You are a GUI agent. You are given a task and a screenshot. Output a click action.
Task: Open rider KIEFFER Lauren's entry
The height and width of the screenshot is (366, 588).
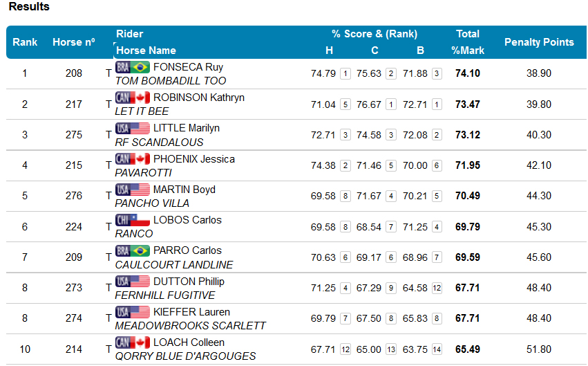[x=191, y=312]
